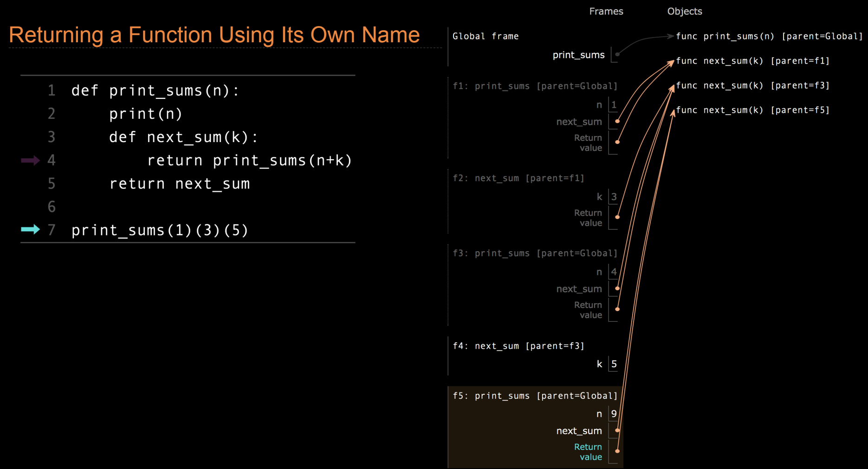Image resolution: width=868 pixels, height=469 pixels.
Task: Click 'func next_sum(k) [parent=f5]' object
Action: pos(752,110)
